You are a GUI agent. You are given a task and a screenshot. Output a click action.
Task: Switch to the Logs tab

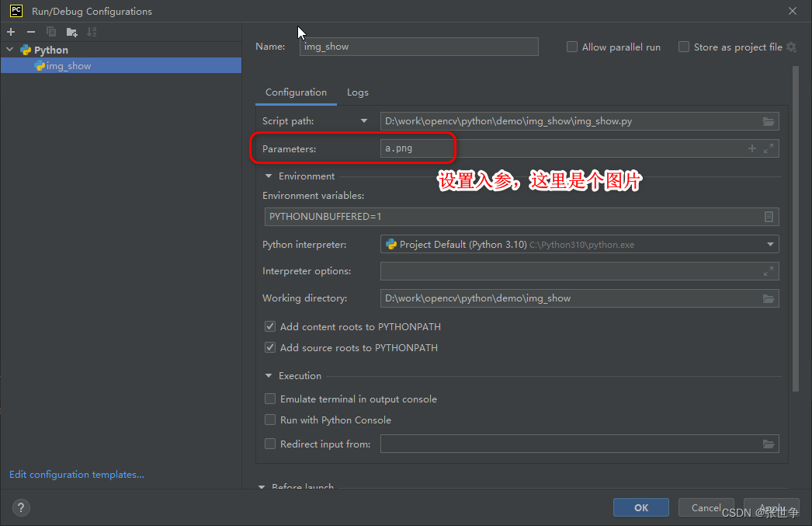coord(357,92)
